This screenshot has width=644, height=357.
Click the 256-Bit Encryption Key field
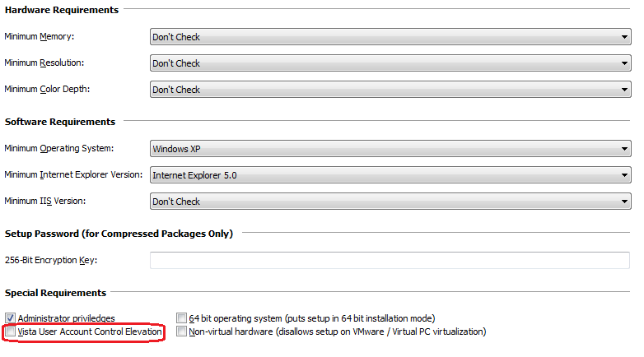tap(390, 260)
